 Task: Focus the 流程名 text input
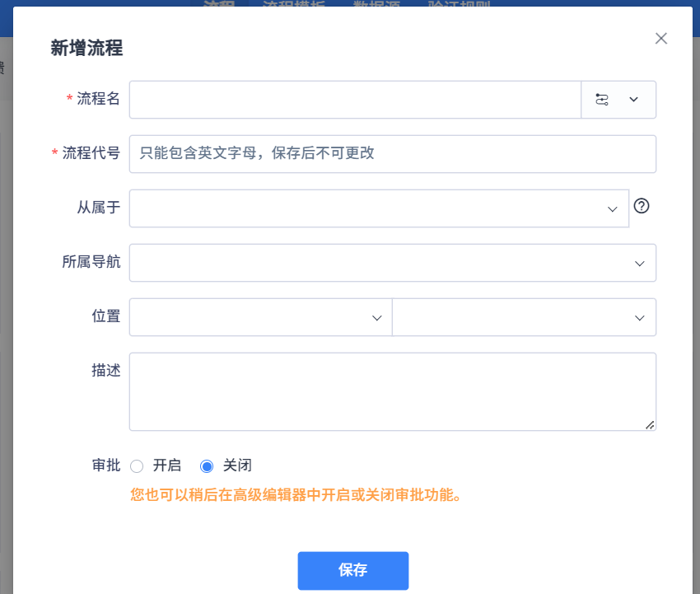355,100
